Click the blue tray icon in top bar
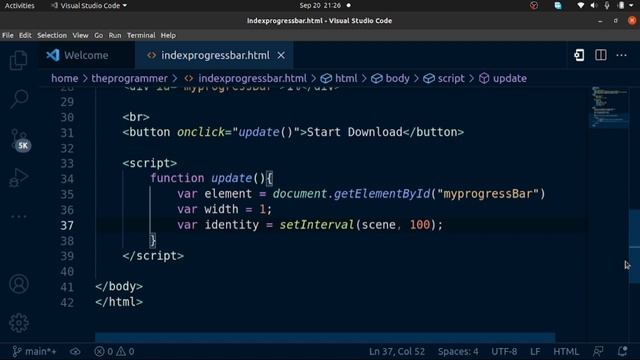 (558, 6)
